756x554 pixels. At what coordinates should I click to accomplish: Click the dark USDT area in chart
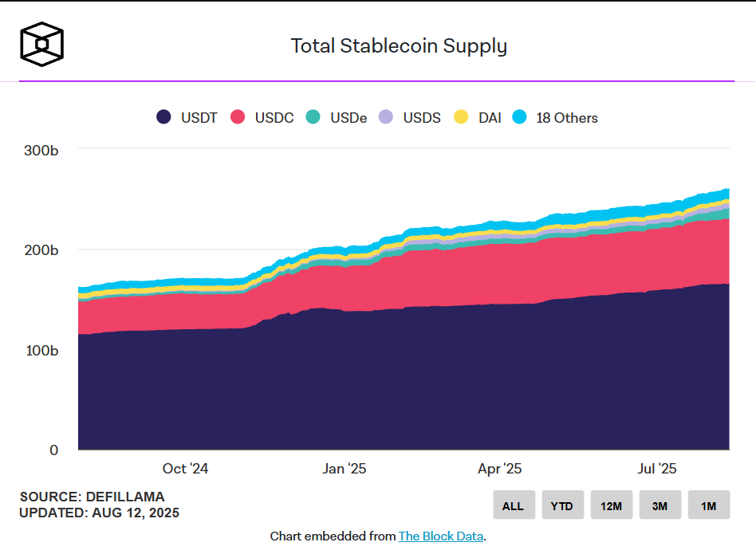pyautogui.click(x=399, y=383)
